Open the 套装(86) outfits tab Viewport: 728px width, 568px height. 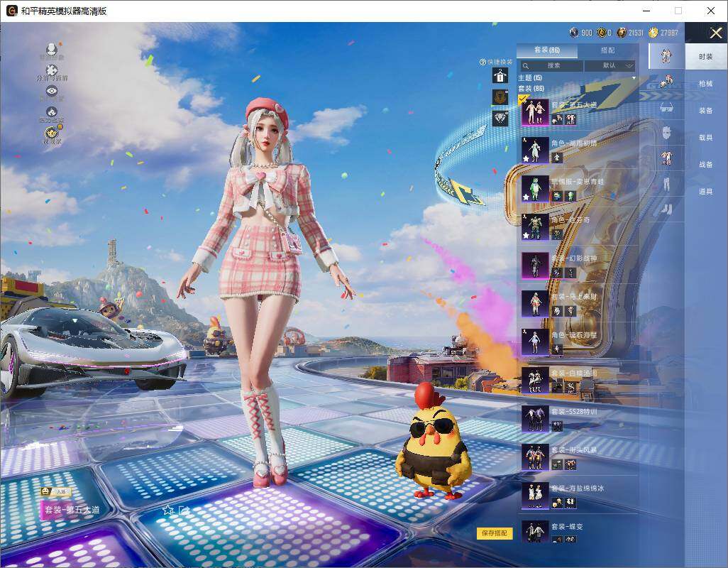(547, 50)
